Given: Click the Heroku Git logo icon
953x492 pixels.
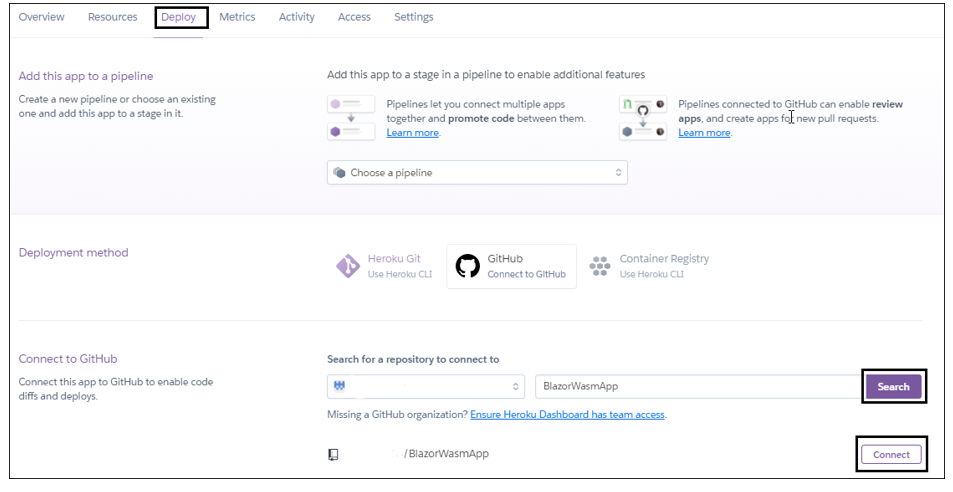Looking at the screenshot, I should click(x=347, y=266).
